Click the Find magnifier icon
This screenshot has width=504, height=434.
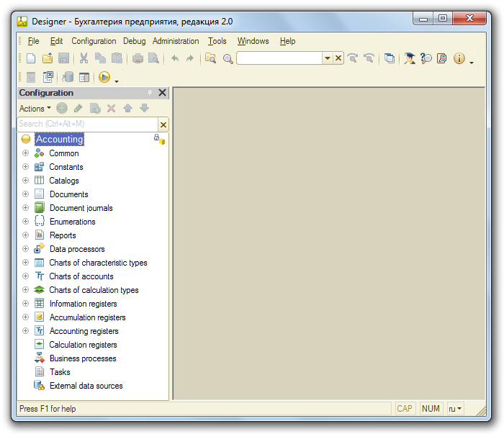[x=228, y=59]
